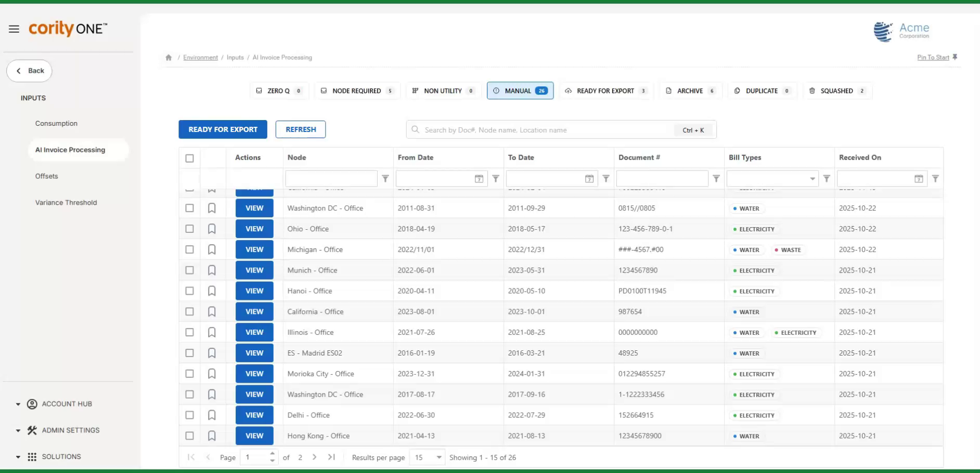
Task: Open the calendar picker in From Date filter
Action: 479,178
